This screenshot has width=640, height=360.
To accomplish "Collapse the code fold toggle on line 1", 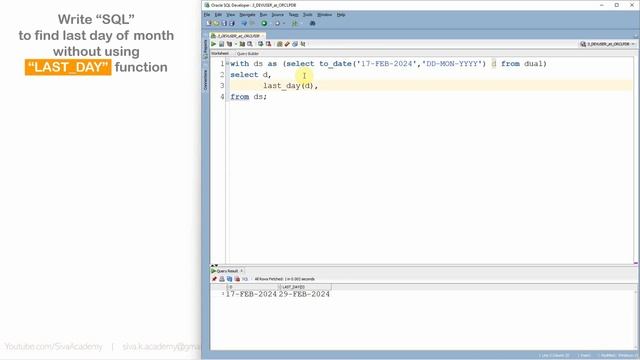I will pyautogui.click(x=228, y=63).
